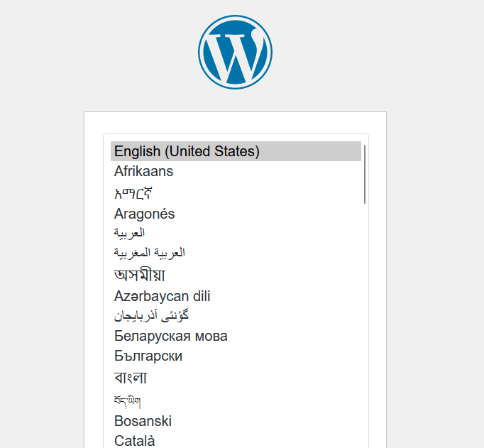
Task: Select the Amharic (አማርኛ) language option
Action: (x=133, y=192)
